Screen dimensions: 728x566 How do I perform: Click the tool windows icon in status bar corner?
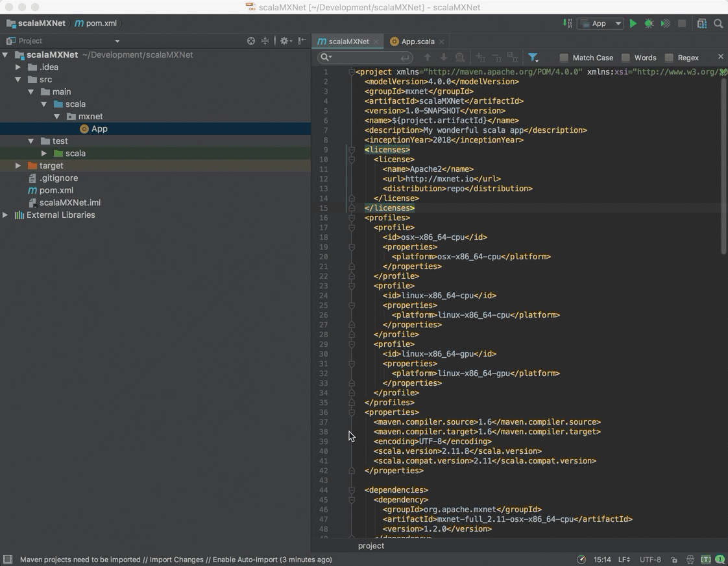click(x=8, y=560)
